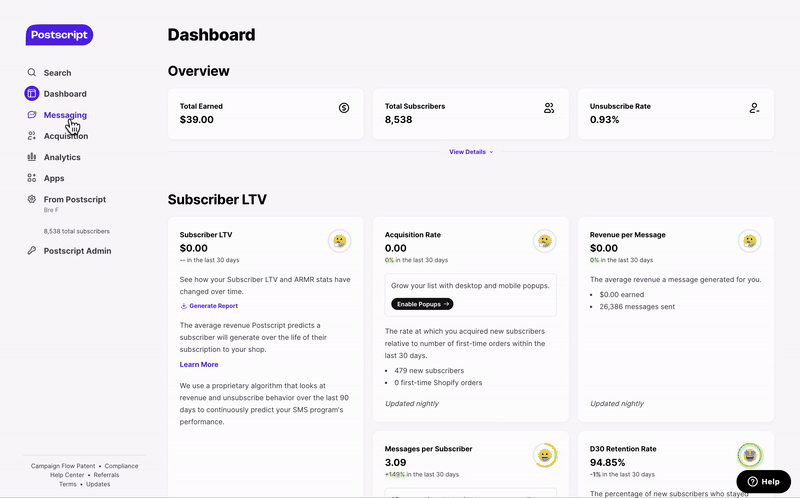Click the Total Earned dollar icon

click(x=344, y=107)
